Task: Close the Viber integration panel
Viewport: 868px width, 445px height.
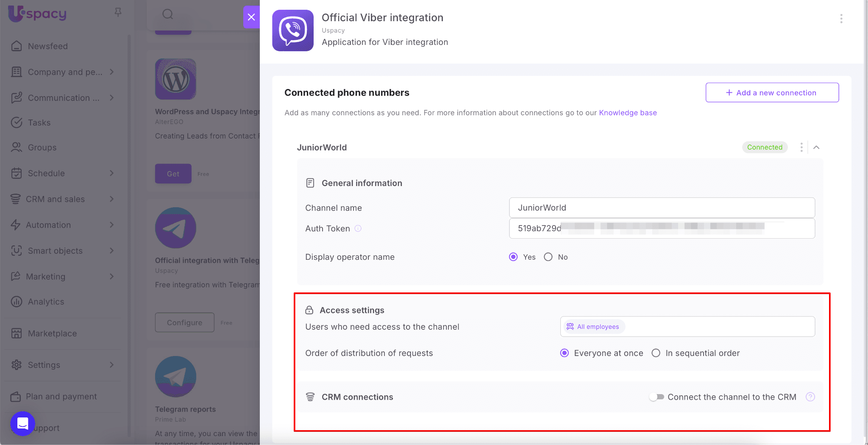Action: pyautogui.click(x=251, y=17)
